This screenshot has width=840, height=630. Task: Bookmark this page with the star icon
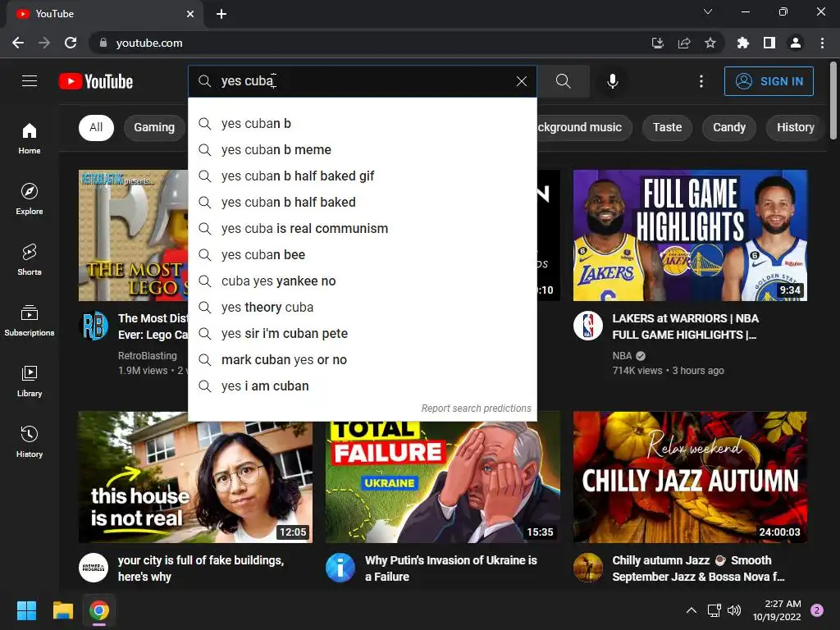click(x=710, y=43)
